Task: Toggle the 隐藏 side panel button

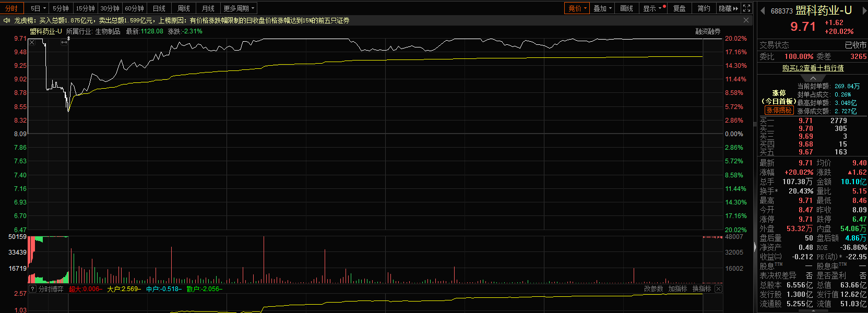Action: 728,8
